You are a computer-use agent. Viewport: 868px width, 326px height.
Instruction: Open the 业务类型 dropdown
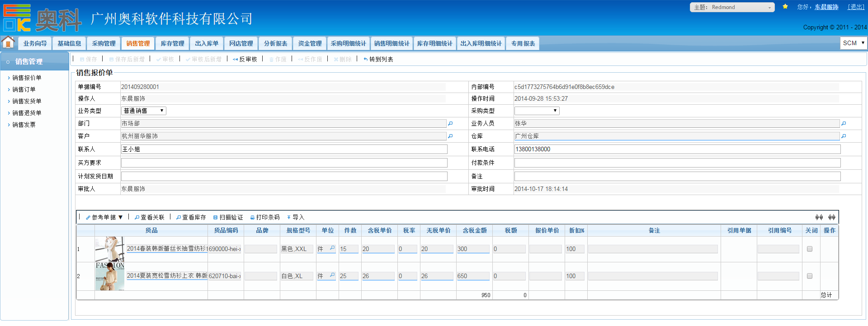click(x=143, y=111)
